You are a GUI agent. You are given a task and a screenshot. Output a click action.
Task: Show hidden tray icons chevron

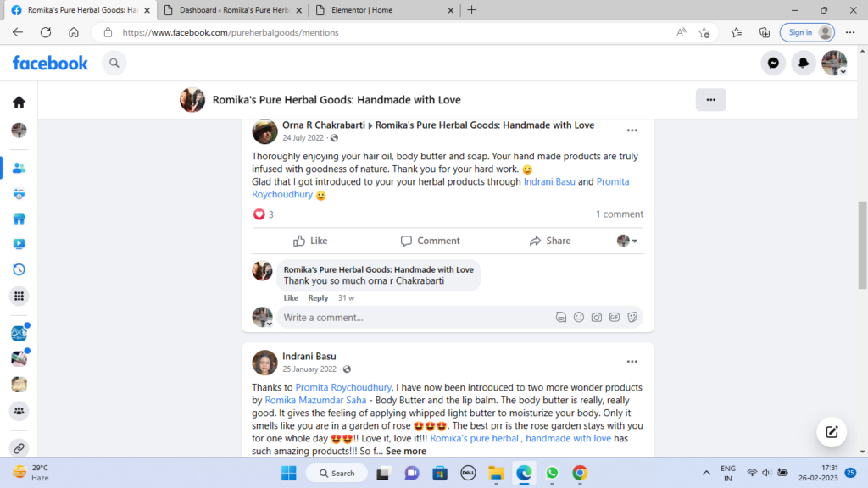(706, 473)
